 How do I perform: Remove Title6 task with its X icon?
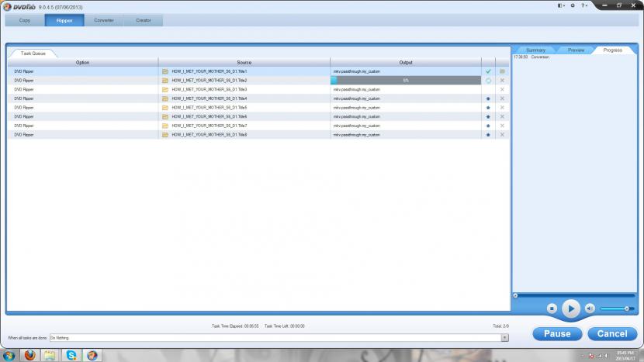(502, 116)
